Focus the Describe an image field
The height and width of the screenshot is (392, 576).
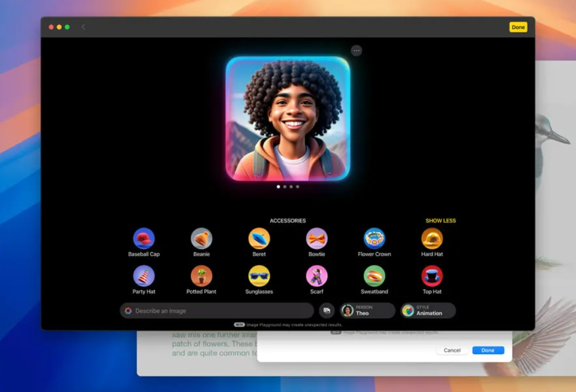click(217, 311)
